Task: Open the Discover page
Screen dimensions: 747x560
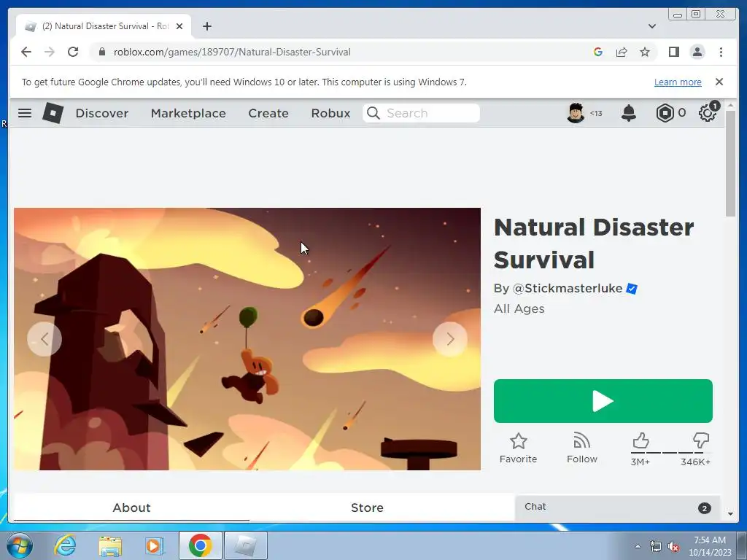Action: click(x=102, y=113)
